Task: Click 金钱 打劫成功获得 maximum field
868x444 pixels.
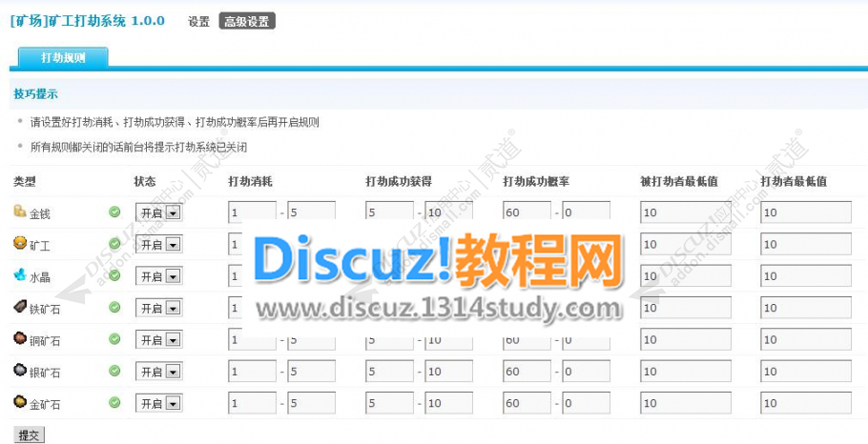Action: (x=448, y=212)
